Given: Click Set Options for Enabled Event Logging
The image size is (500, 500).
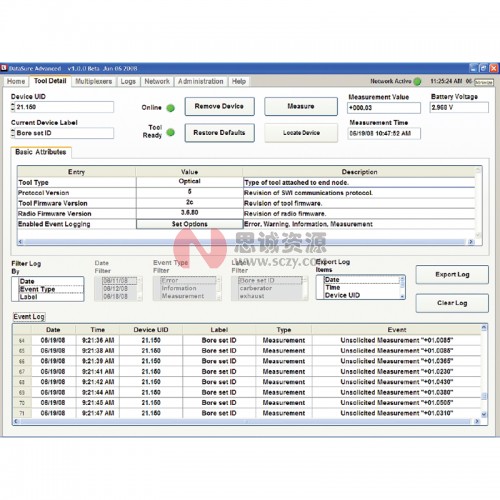Looking at the screenshot, I should click(189, 224).
